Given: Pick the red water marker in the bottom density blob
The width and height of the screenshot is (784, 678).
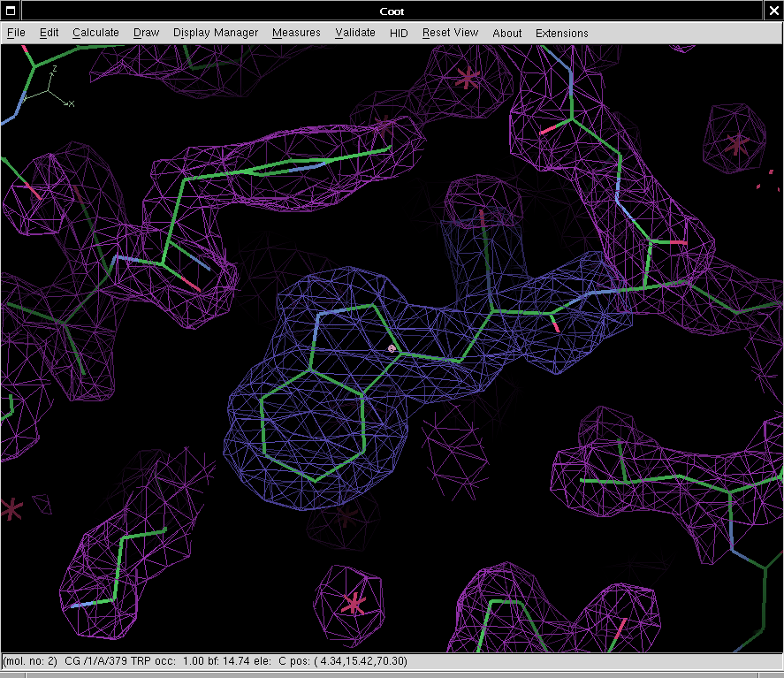Looking at the screenshot, I should [354, 604].
